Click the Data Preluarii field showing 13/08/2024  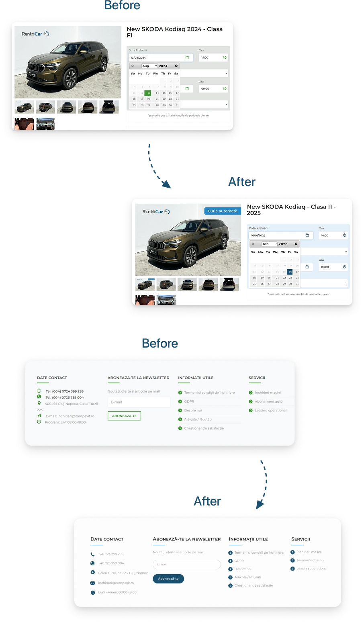[161, 57]
